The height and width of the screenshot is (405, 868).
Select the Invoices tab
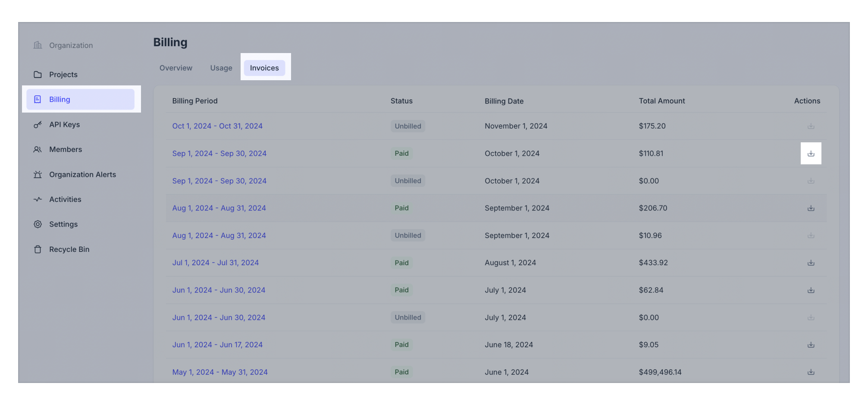(x=264, y=68)
